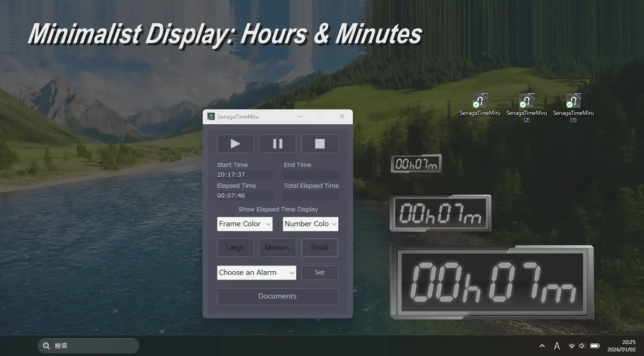Select the SenagaTimeMiru (3) desktop icon
Viewport: 644px width, 356px height.
click(x=573, y=101)
